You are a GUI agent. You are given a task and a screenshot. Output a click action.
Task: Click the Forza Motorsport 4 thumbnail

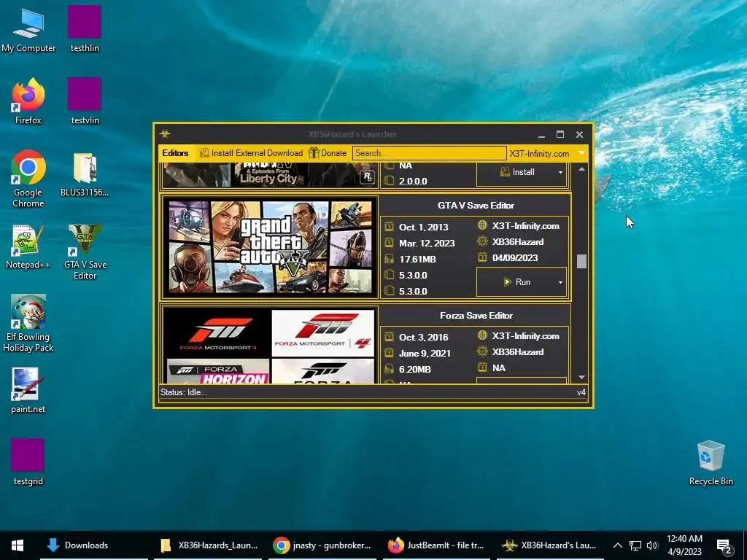tap(323, 332)
